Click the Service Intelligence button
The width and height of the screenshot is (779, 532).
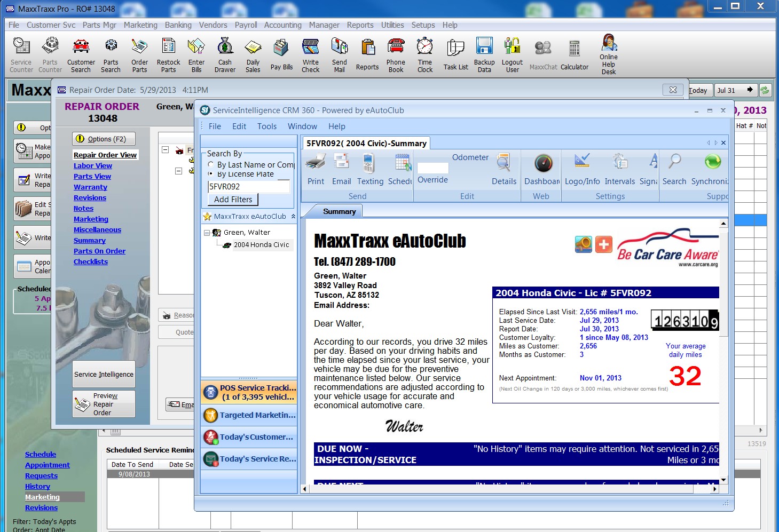click(x=104, y=374)
